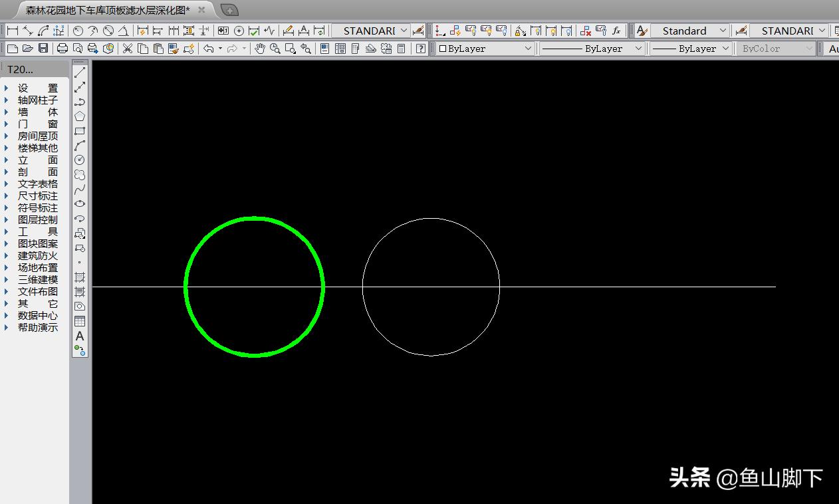839x504 pixels.
Task: Select the Line tool in draw toolbar
Action: [80, 72]
